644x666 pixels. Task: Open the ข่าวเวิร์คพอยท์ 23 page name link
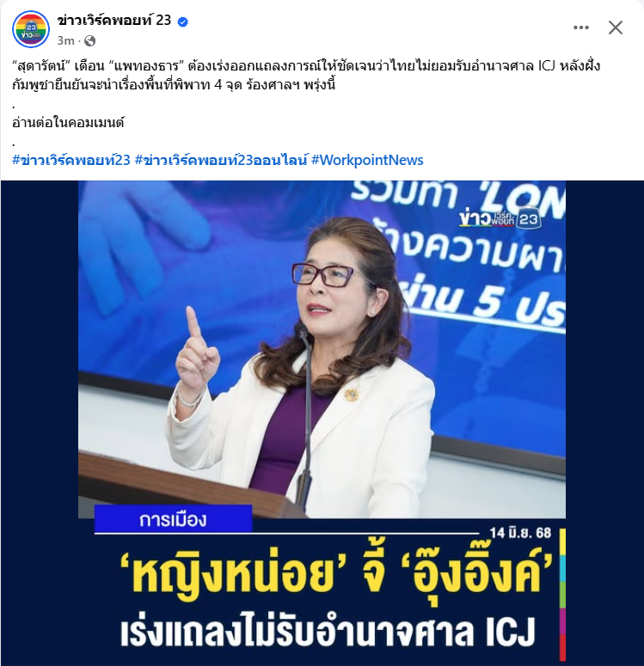click(113, 21)
